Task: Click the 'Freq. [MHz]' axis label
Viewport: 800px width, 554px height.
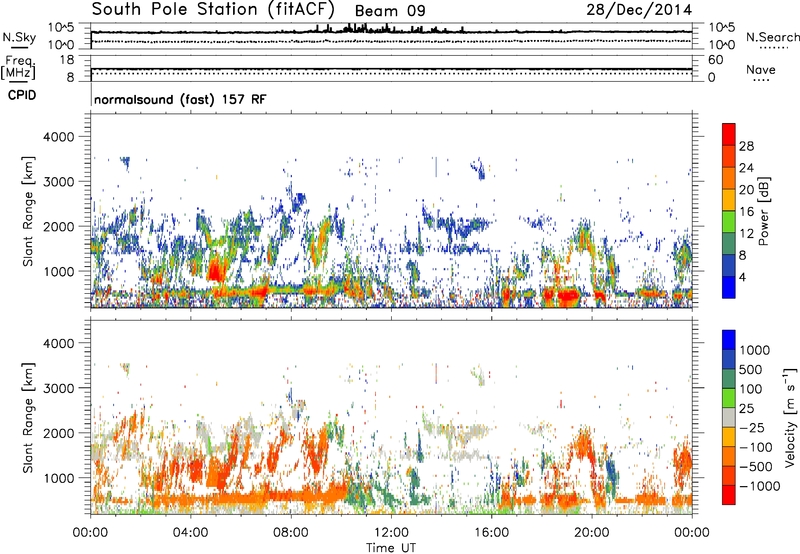Action: 18,67
